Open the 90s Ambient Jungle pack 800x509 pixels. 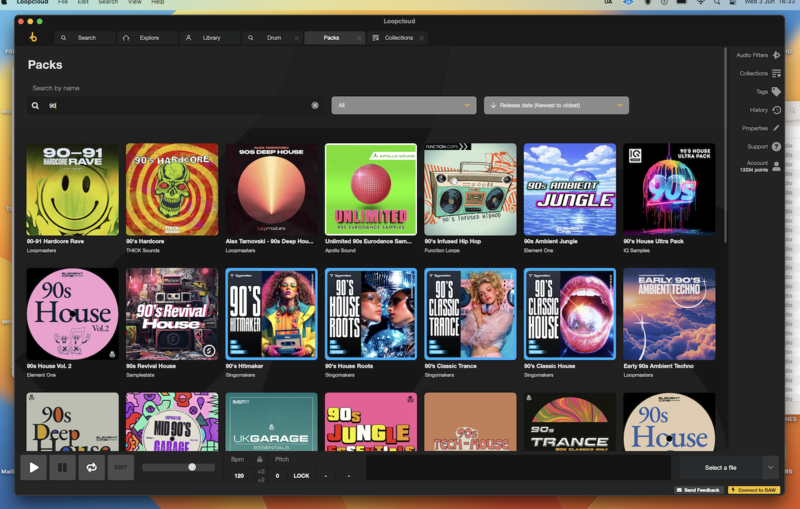[x=570, y=189]
